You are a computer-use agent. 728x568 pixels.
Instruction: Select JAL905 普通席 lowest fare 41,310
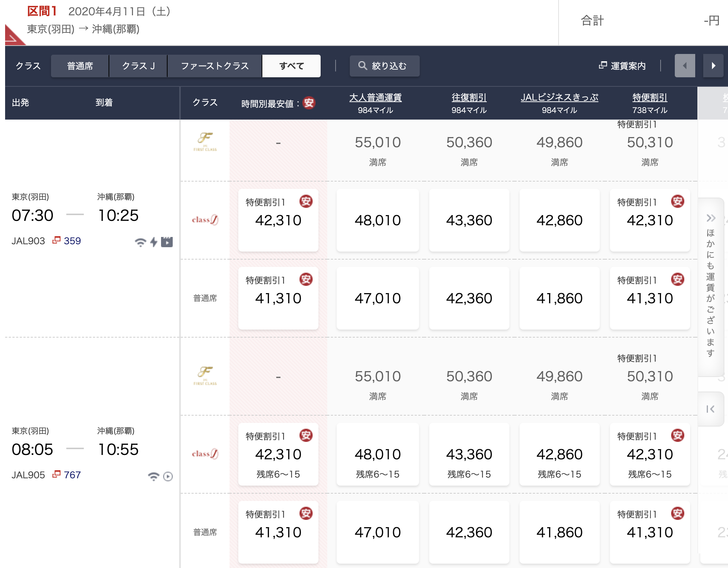pyautogui.click(x=278, y=532)
